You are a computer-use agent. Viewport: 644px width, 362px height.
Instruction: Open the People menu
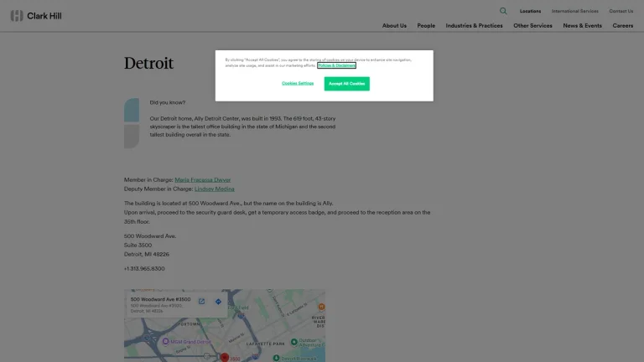426,25
